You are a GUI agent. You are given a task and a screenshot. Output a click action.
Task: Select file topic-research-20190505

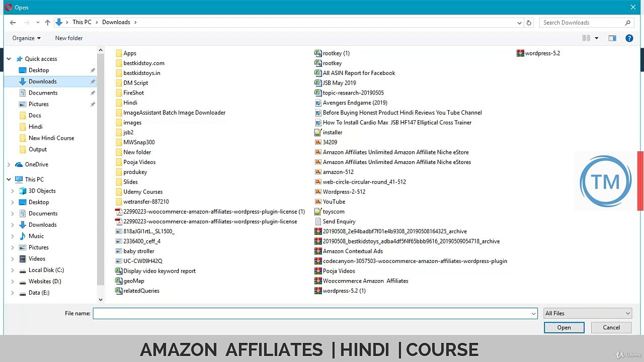(x=353, y=93)
